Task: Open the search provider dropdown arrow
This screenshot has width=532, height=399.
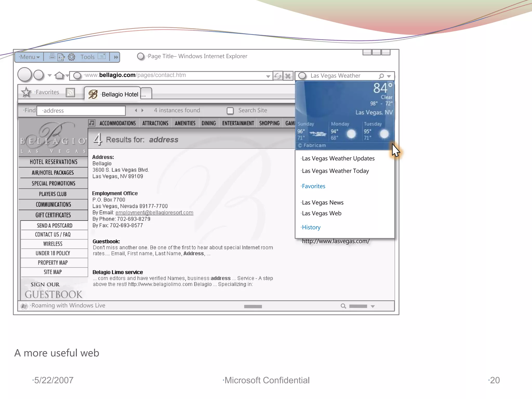Action: click(389, 76)
